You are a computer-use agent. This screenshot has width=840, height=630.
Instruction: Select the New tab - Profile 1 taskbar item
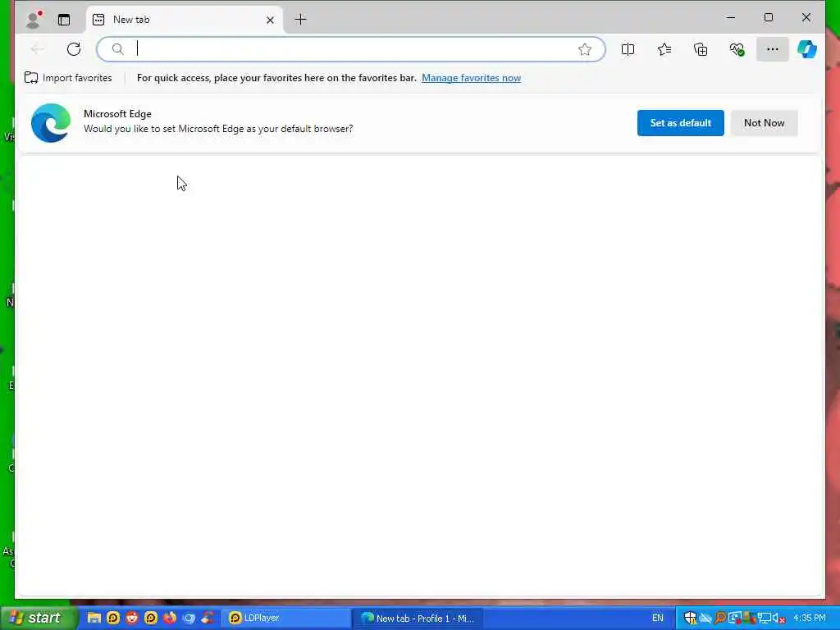(418, 619)
